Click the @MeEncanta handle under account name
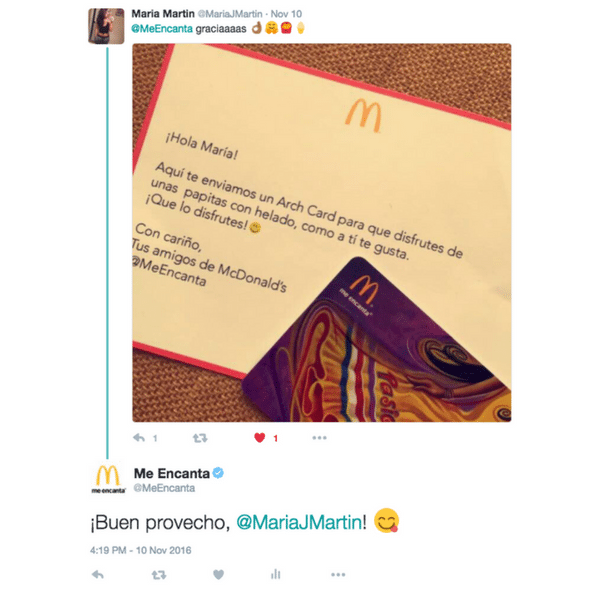The image size is (600, 600). coord(164,488)
